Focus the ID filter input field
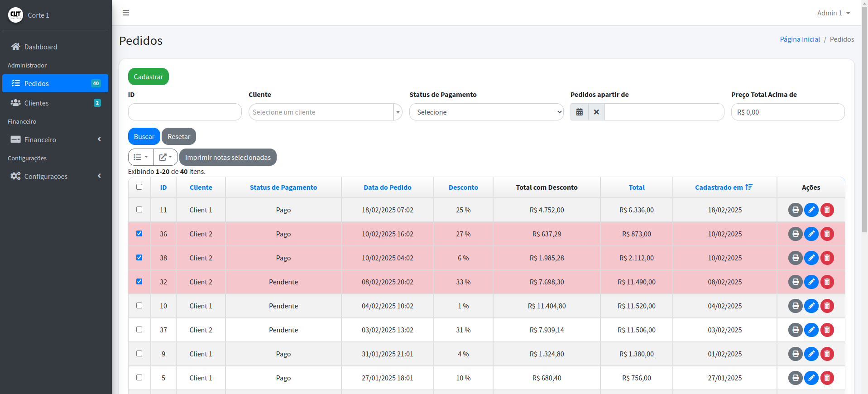Viewport: 868px width, 394px height. [x=185, y=112]
